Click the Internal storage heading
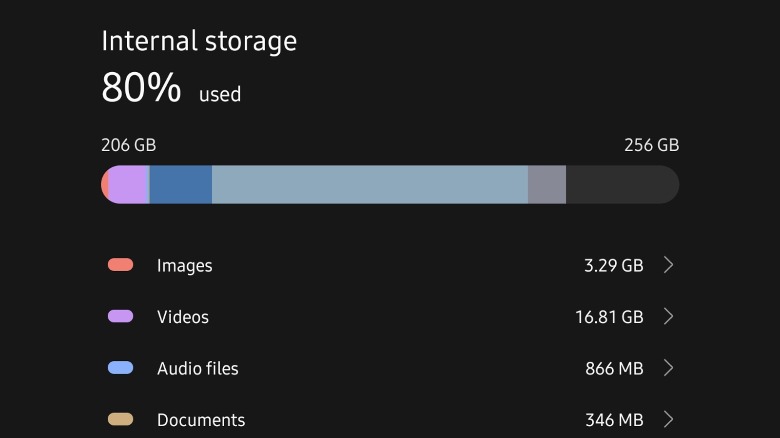Image resolution: width=780 pixels, height=438 pixels. (199, 41)
